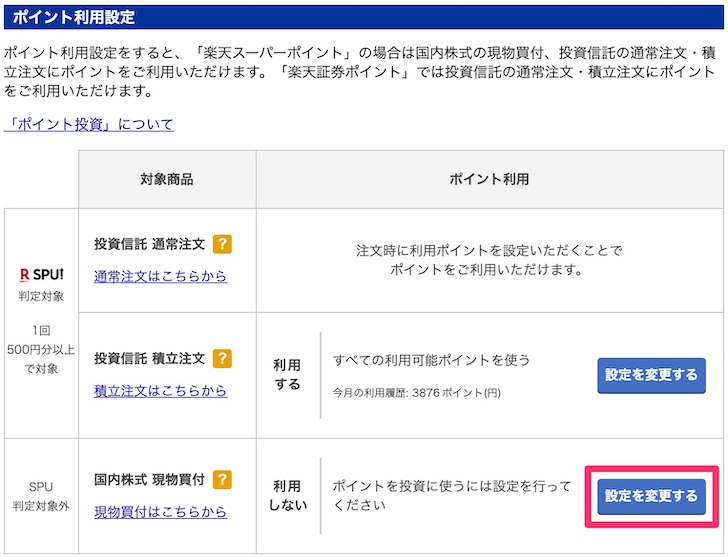
Task: Select the ポイント利用設定 header bar
Action: tap(364, 17)
